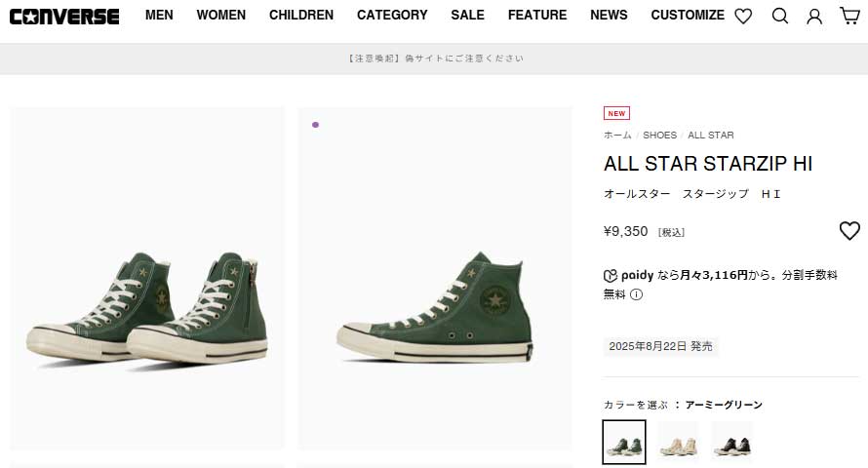Add ALL STAR STARZIP HI to favorites
Viewport: 868px width, 468px height.
pyautogui.click(x=849, y=231)
